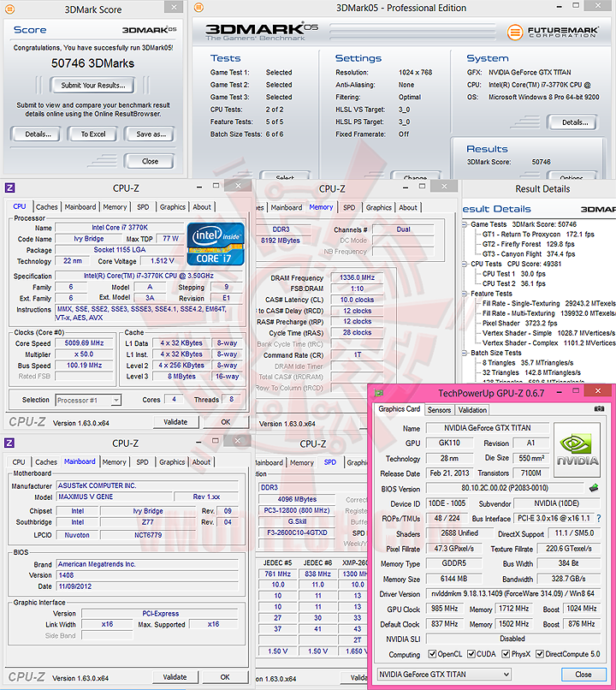
Task: Click the Bus Interface question mark icon
Action: [598, 519]
